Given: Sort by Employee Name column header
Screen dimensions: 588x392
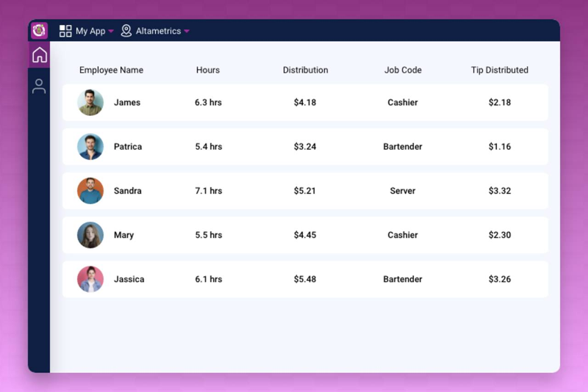Looking at the screenshot, I should coord(112,70).
